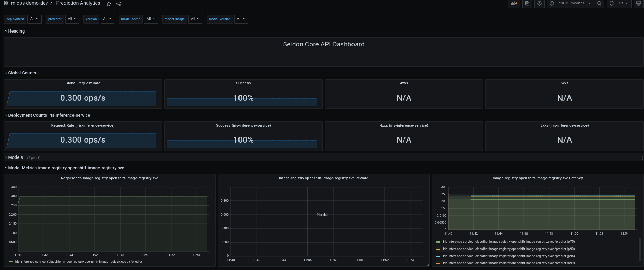This screenshot has height=270, width=644.
Task: Zoom out the time range
Action: tap(599, 3)
